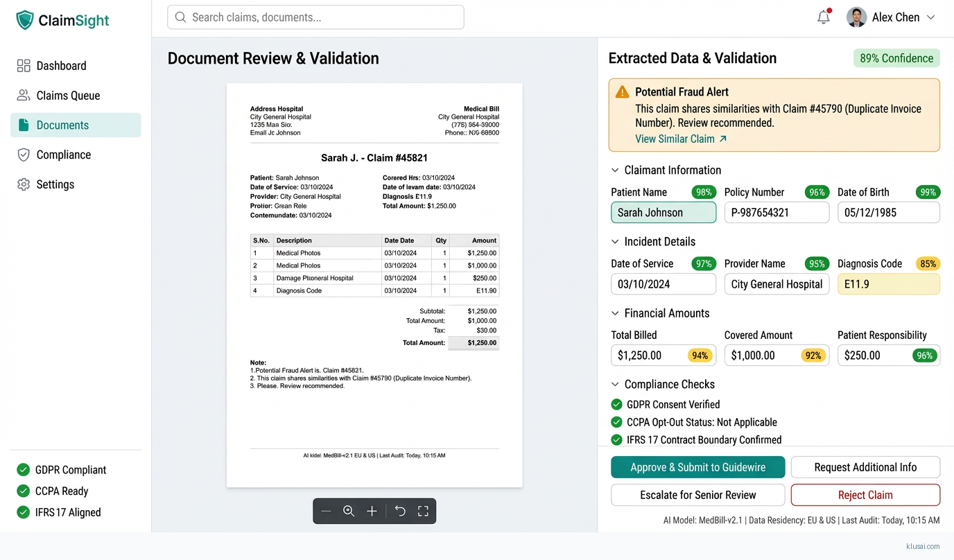Click the 89% Confidence badge
Image resolution: width=954 pixels, height=560 pixels.
(896, 58)
